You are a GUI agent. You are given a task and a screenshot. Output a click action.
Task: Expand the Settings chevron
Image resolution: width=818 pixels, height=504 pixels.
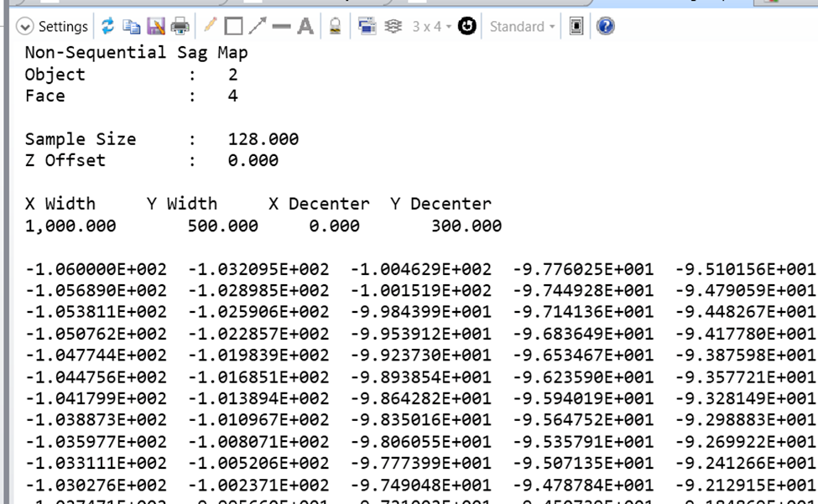25,27
